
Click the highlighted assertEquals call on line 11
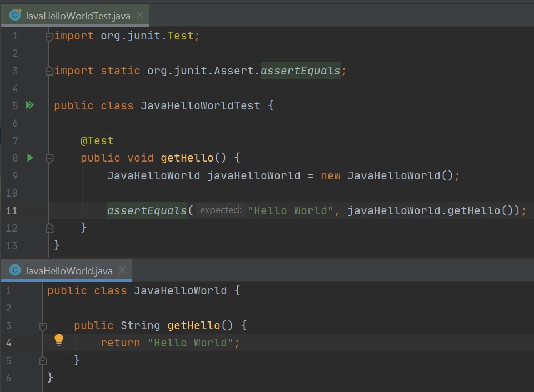tap(147, 210)
